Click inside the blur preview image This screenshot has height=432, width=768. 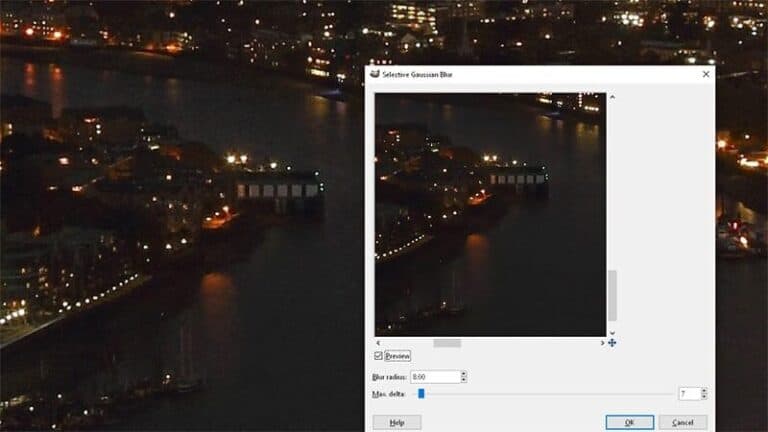coord(490,215)
